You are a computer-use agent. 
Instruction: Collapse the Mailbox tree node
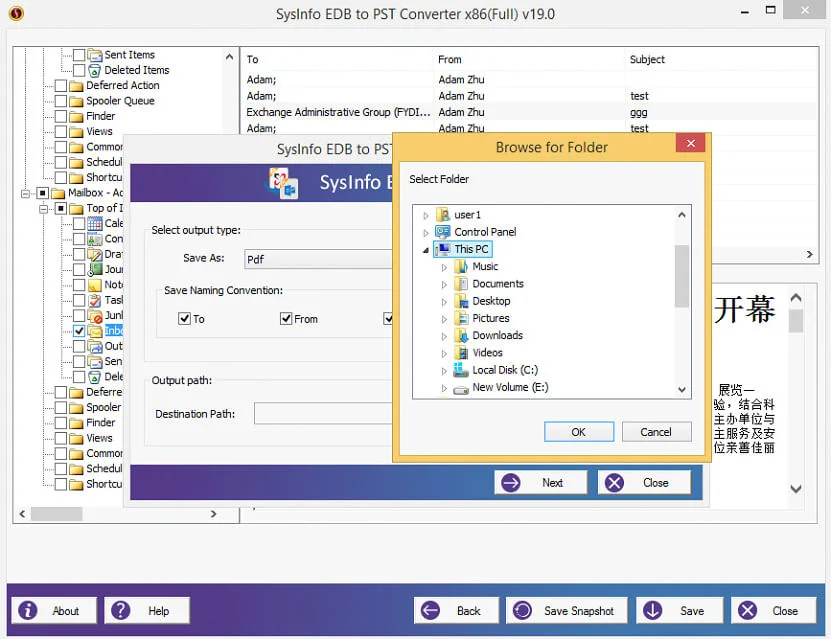pyautogui.click(x=25, y=193)
